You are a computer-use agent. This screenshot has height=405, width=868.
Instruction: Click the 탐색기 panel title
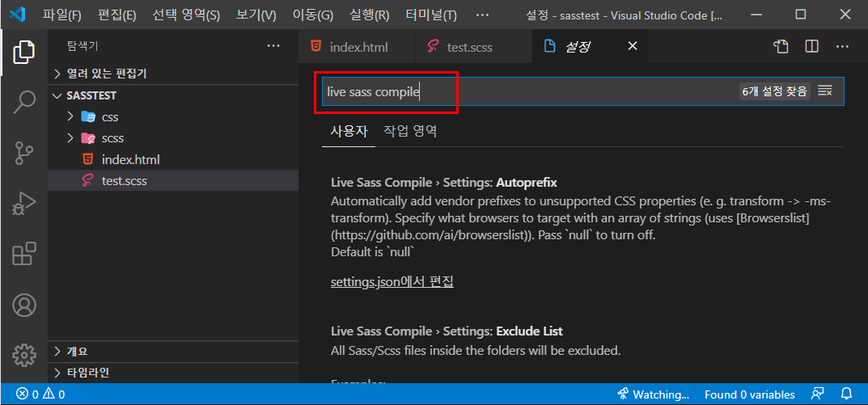click(83, 46)
